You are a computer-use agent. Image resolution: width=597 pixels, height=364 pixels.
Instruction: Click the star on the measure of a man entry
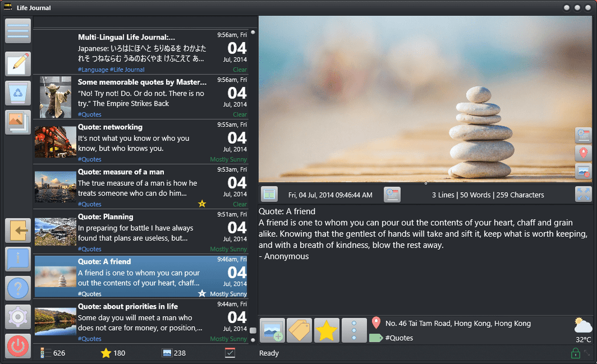202,203
